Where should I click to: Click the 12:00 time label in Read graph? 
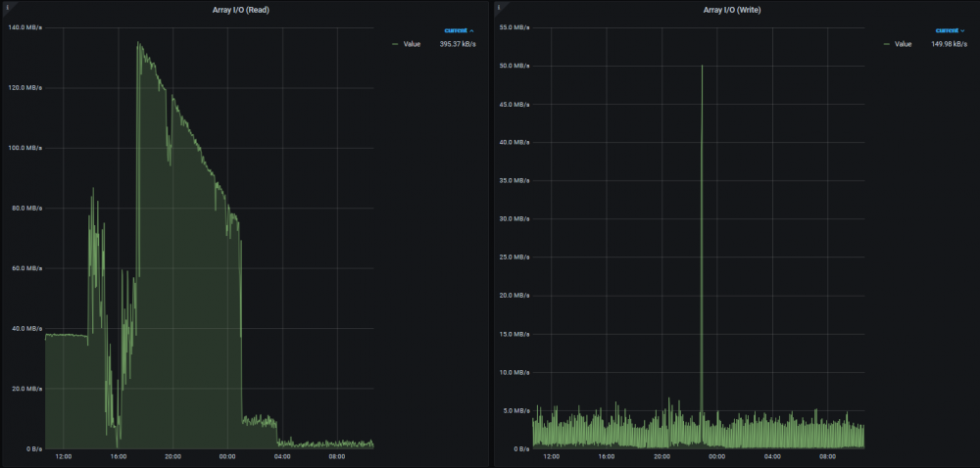coord(63,457)
